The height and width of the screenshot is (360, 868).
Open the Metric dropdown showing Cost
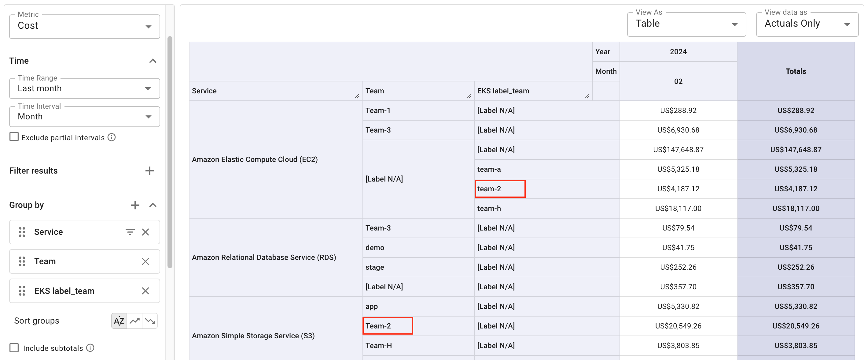click(x=148, y=26)
